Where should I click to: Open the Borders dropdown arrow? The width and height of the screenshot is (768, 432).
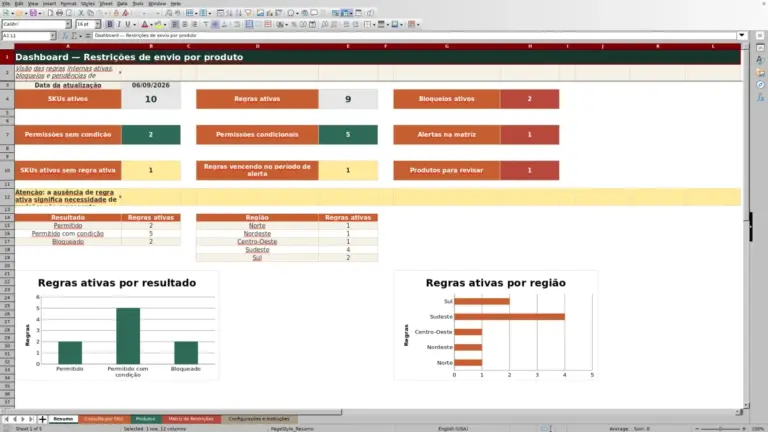pyautogui.click(x=374, y=24)
